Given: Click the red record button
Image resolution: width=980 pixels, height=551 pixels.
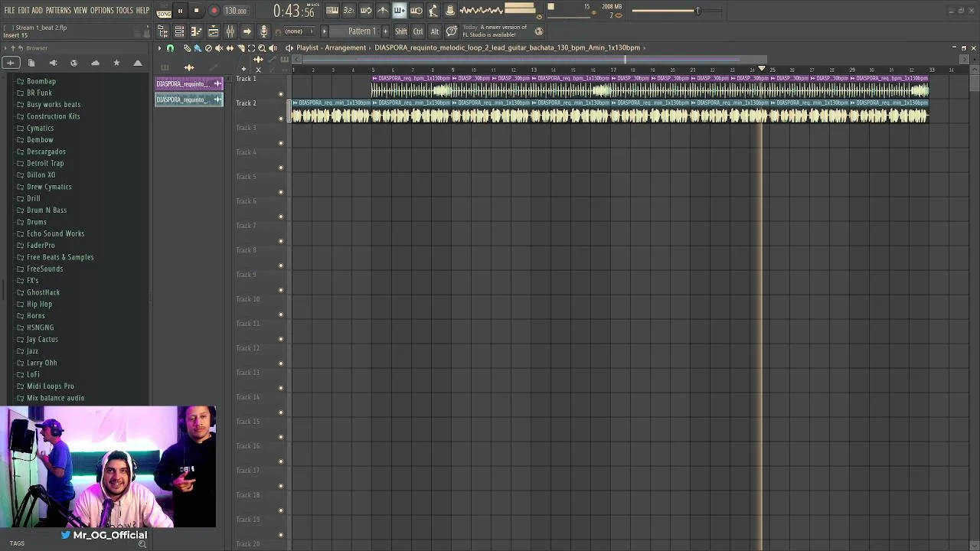Looking at the screenshot, I should (214, 11).
